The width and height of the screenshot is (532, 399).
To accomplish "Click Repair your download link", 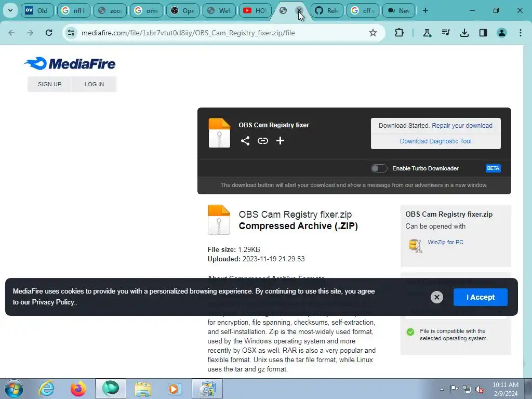I will (x=462, y=126).
